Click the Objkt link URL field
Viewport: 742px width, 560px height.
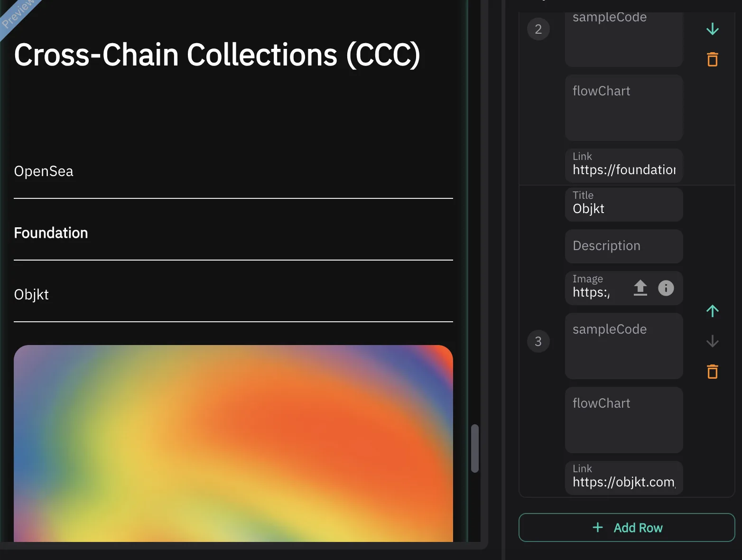[x=624, y=478]
